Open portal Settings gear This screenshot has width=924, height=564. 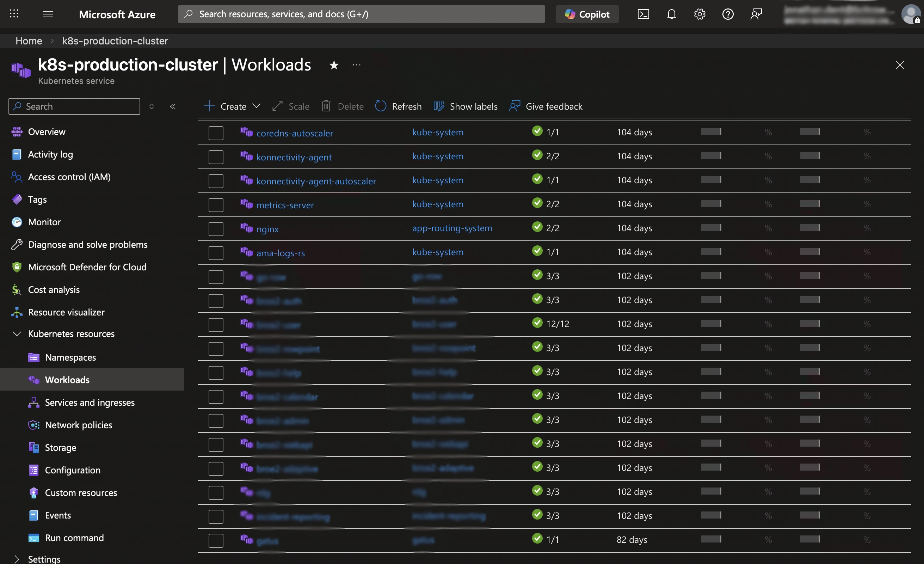699,14
